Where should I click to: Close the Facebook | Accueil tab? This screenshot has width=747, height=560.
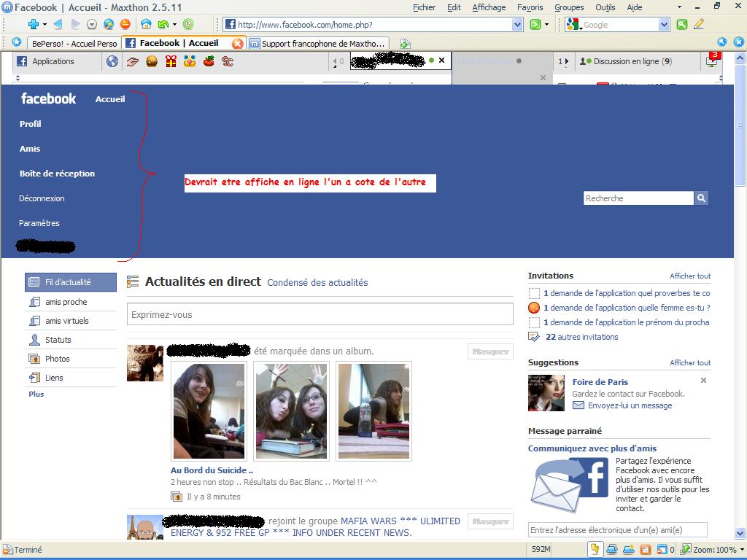(237, 44)
